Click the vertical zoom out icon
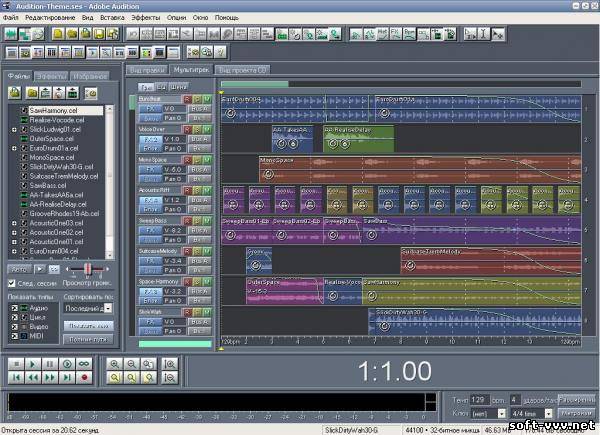 click(x=169, y=378)
